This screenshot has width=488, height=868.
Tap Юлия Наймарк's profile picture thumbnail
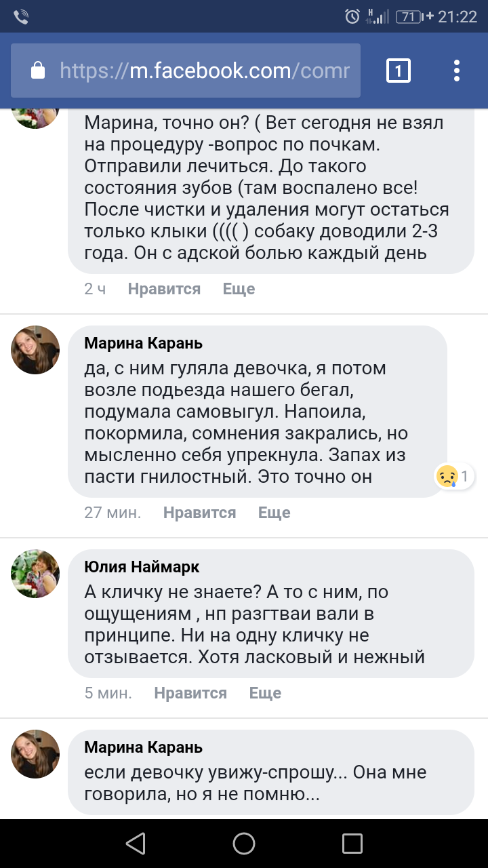click(x=35, y=574)
